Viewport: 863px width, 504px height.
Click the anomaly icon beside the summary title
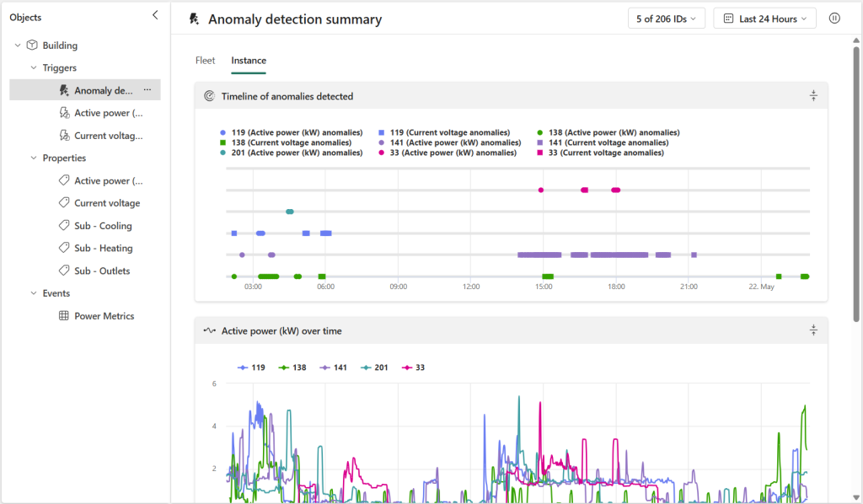[x=194, y=19]
